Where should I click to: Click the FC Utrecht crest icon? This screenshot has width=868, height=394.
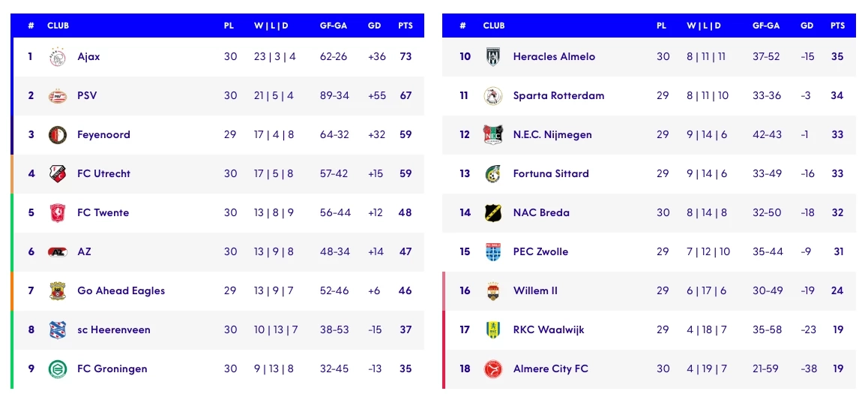(57, 174)
